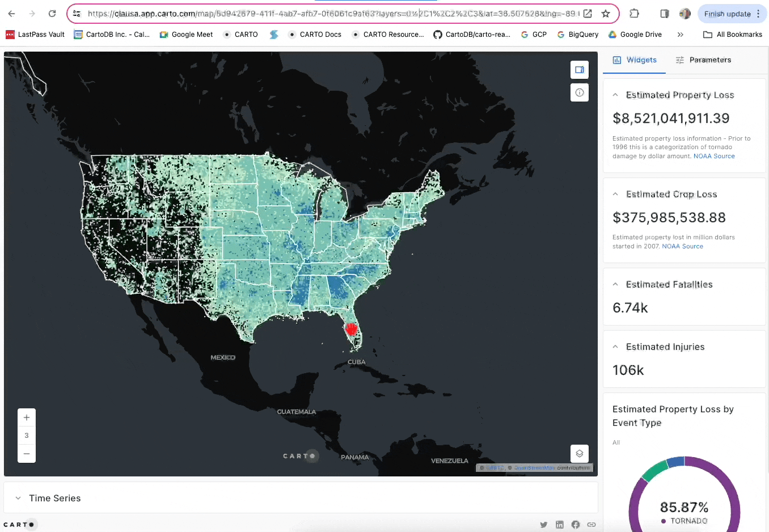
Task: Open Chrome profile avatar
Action: click(685, 14)
